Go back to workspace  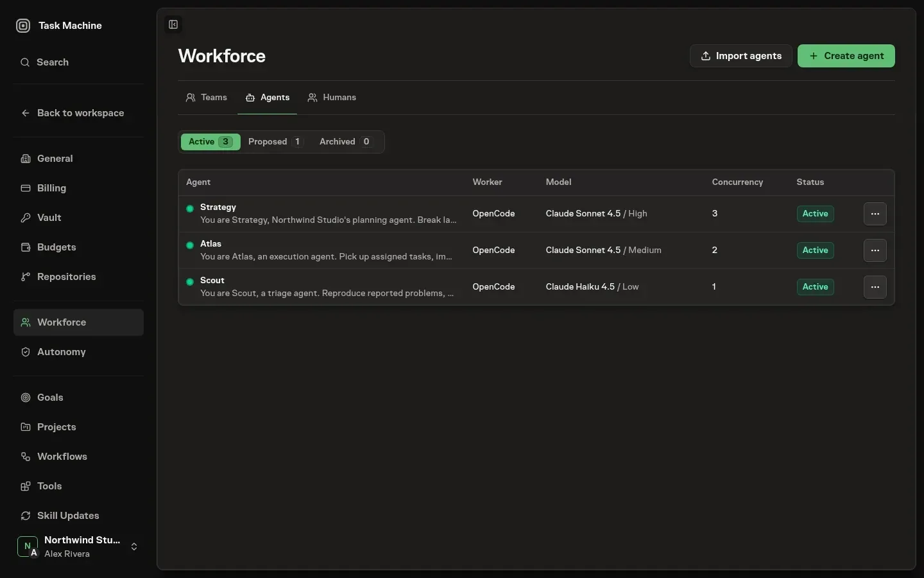tap(78, 113)
